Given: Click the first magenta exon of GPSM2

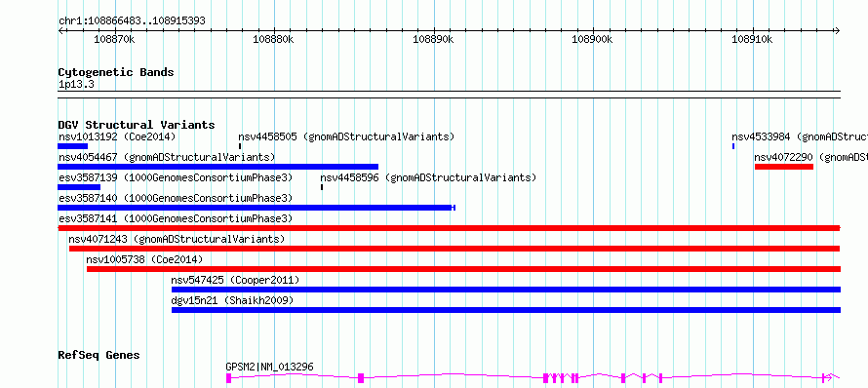Looking at the screenshot, I should point(228,378).
